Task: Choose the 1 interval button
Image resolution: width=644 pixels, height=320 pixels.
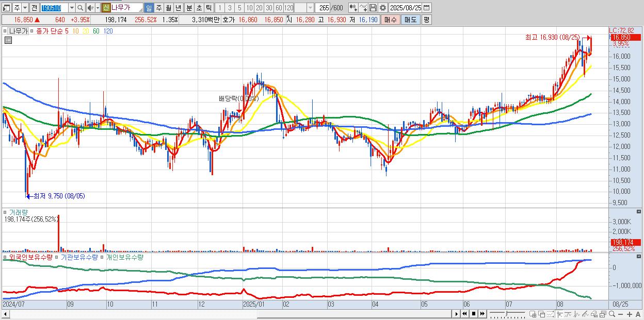Action: [219, 8]
